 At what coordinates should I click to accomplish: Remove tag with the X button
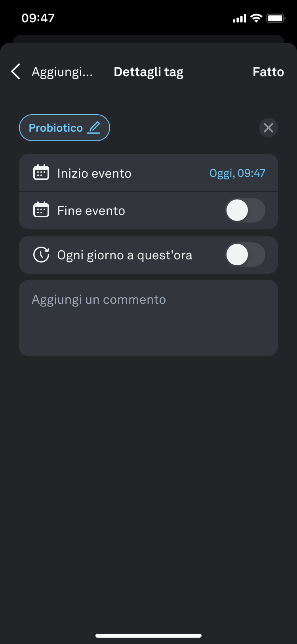coord(268,128)
